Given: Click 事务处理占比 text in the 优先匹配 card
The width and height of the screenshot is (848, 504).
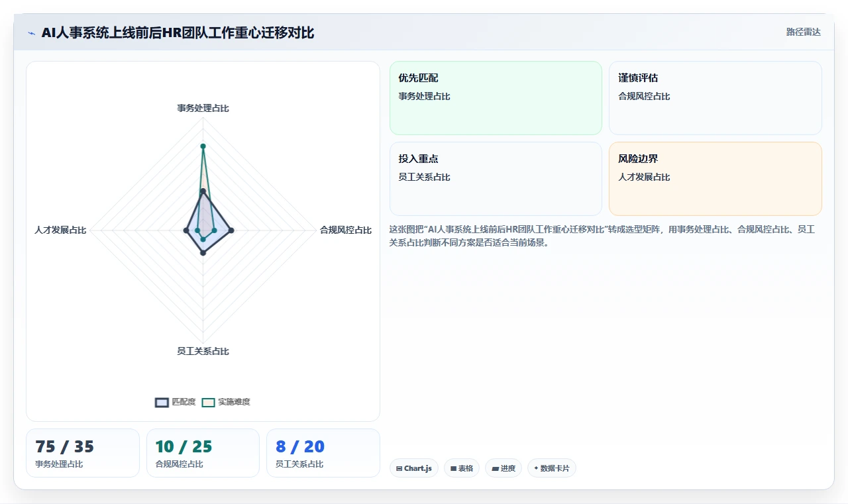Looking at the screenshot, I should pyautogui.click(x=424, y=97).
